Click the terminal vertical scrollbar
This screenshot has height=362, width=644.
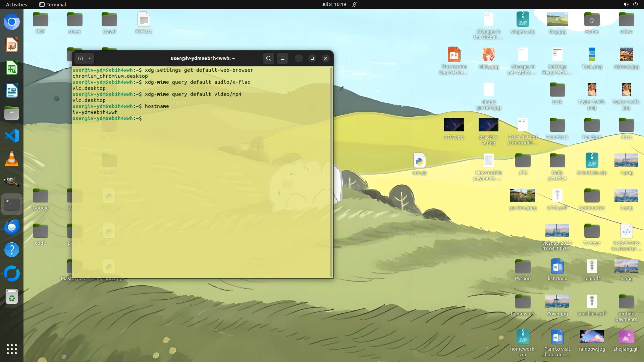click(x=332, y=172)
